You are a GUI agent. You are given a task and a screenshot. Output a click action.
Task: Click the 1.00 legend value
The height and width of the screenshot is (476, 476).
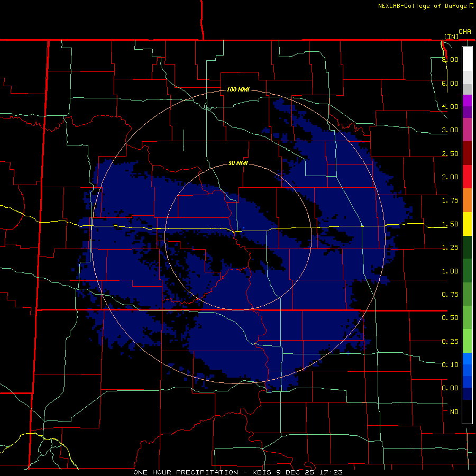click(x=450, y=271)
